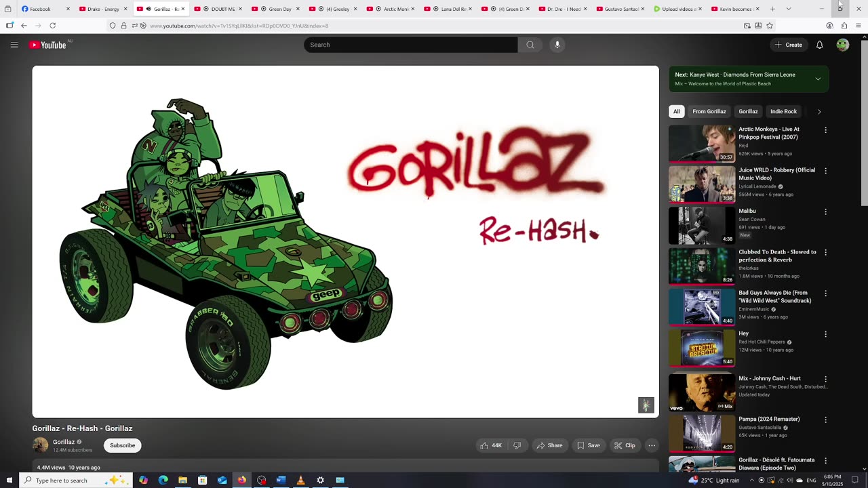Open Gorillaz Désolé ft. Fatoumata Diawara title
The height and width of the screenshot is (488, 868).
777,464
